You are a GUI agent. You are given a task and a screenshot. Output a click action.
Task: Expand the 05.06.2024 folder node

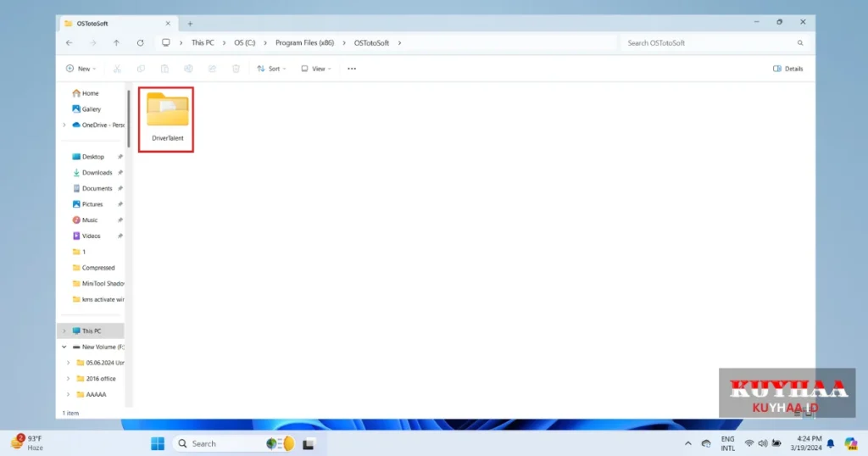tap(68, 363)
